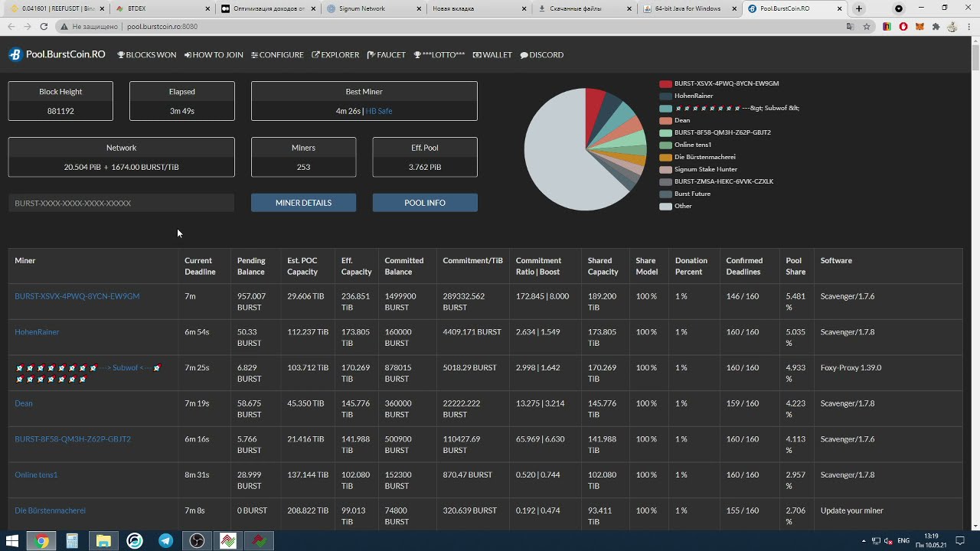Open the Chrome three-dot menu
The width and height of the screenshot is (980, 551).
click(x=968, y=26)
